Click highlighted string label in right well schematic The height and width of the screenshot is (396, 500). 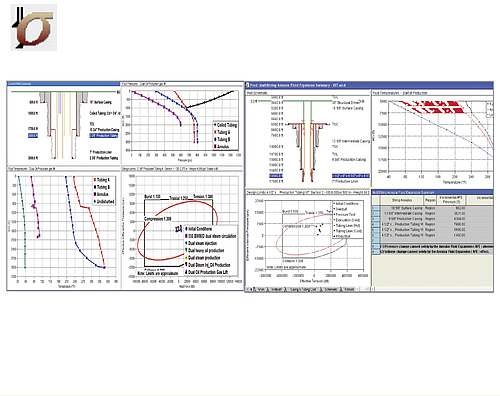pyautogui.click(x=351, y=176)
